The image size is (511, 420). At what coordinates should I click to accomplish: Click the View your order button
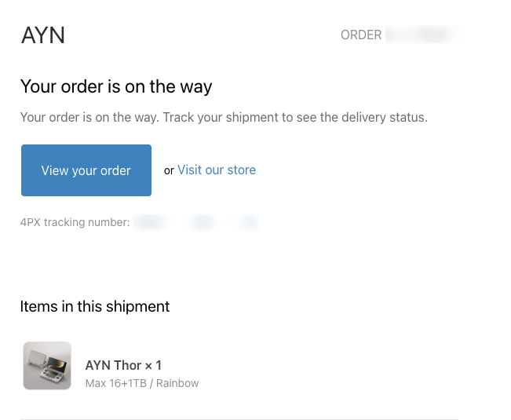(86, 170)
